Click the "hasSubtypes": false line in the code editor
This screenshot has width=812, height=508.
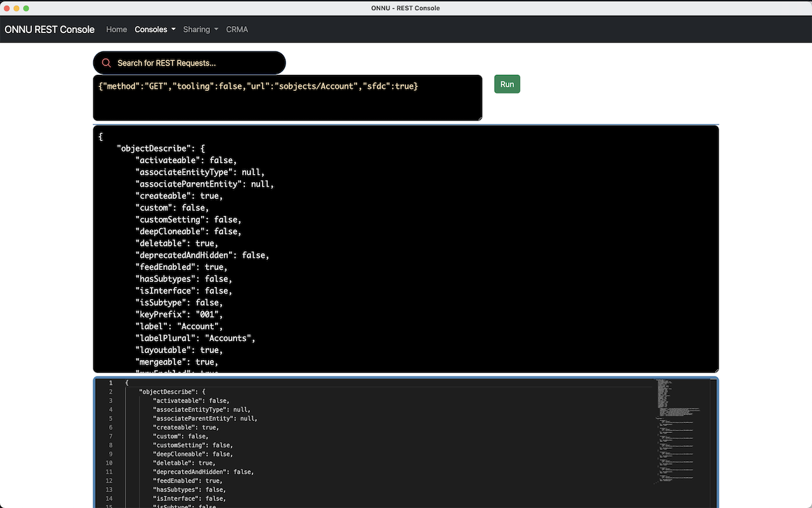pyautogui.click(x=189, y=490)
